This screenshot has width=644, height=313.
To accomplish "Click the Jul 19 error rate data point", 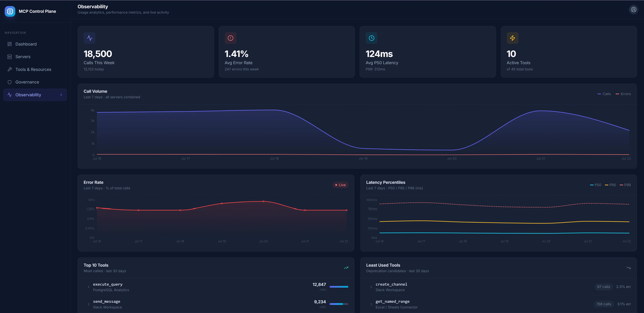I will coord(222,203).
